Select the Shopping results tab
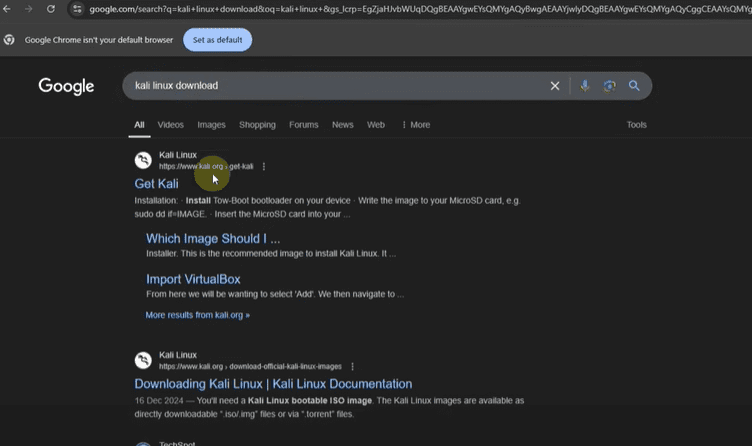The image size is (752, 446). pos(257,125)
